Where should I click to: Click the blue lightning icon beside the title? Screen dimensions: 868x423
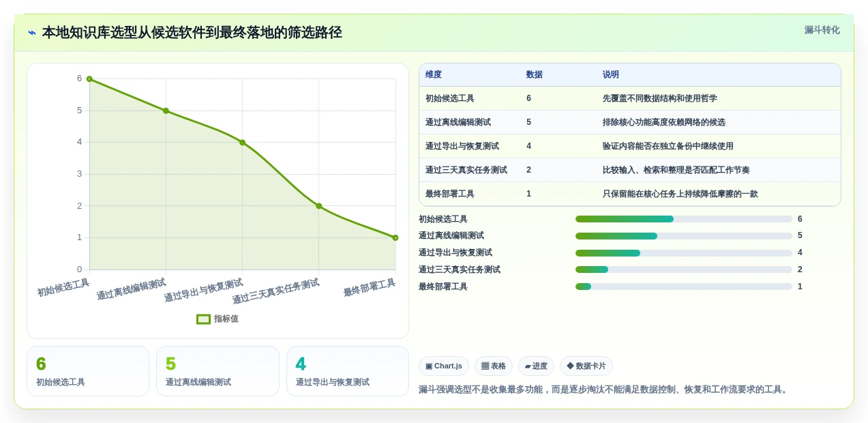32,33
